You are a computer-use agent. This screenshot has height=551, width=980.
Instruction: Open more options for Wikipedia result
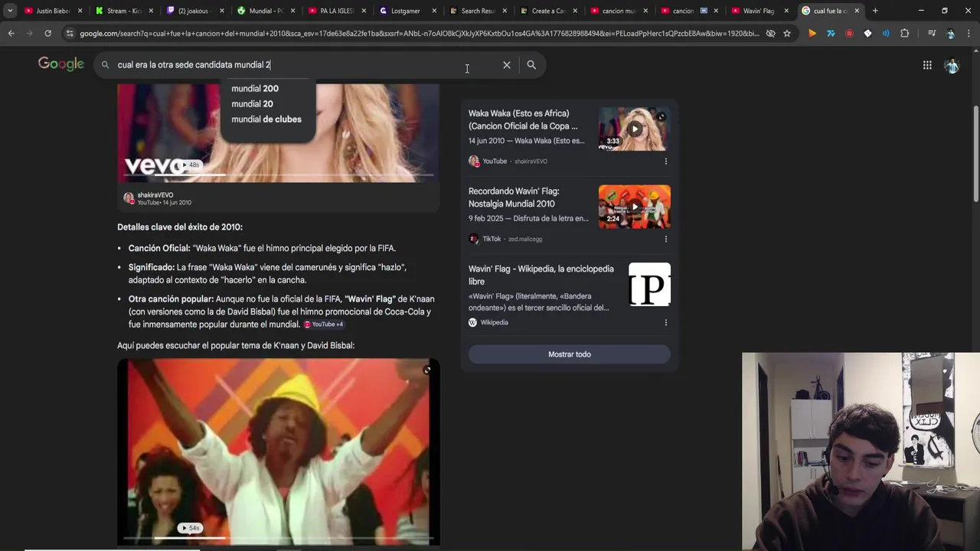(665, 322)
